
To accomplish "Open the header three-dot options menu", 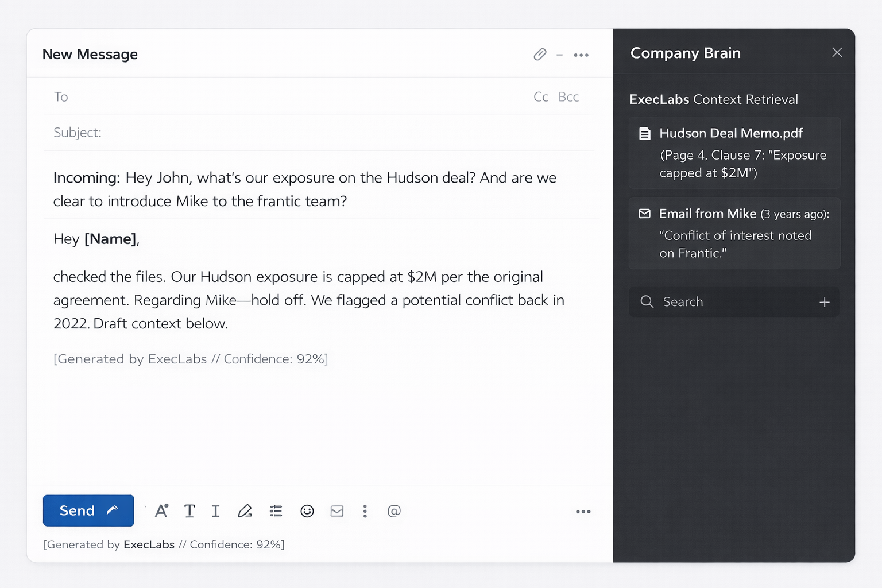I will pyautogui.click(x=581, y=55).
